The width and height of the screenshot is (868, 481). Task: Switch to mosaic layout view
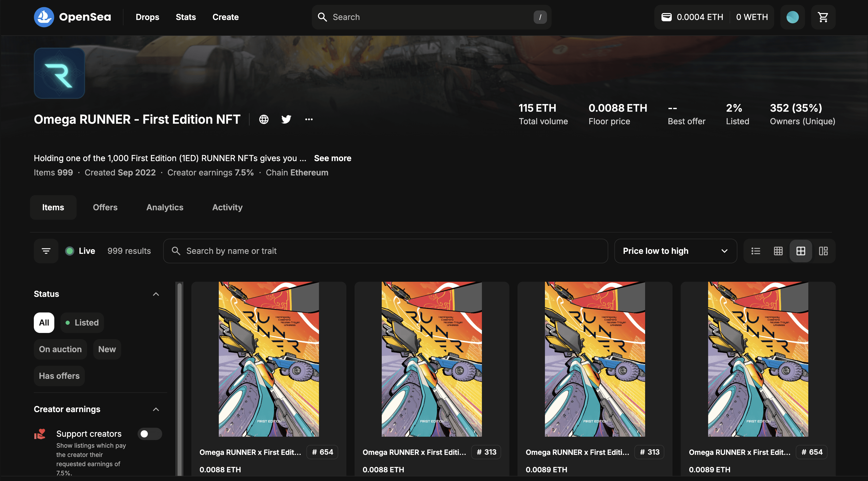click(823, 251)
